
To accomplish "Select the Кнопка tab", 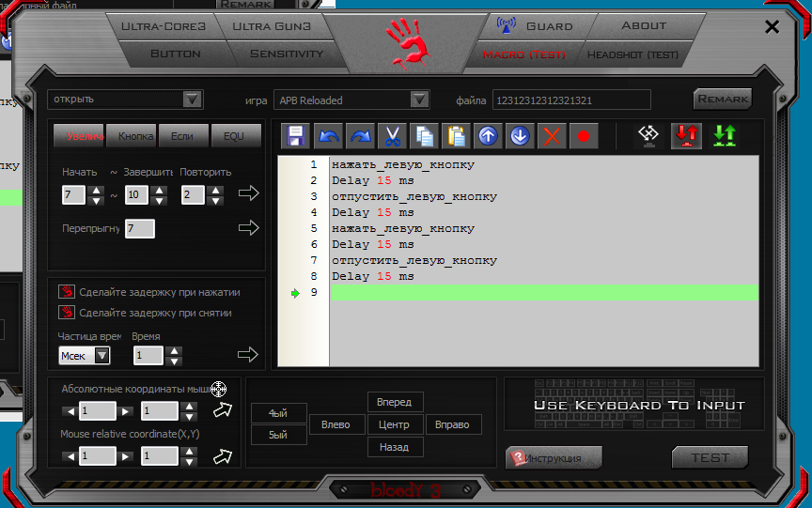I will point(132,136).
